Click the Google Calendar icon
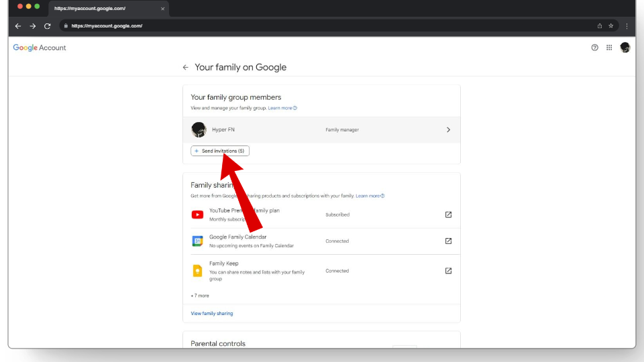This screenshot has height=362, width=644. 197,241
